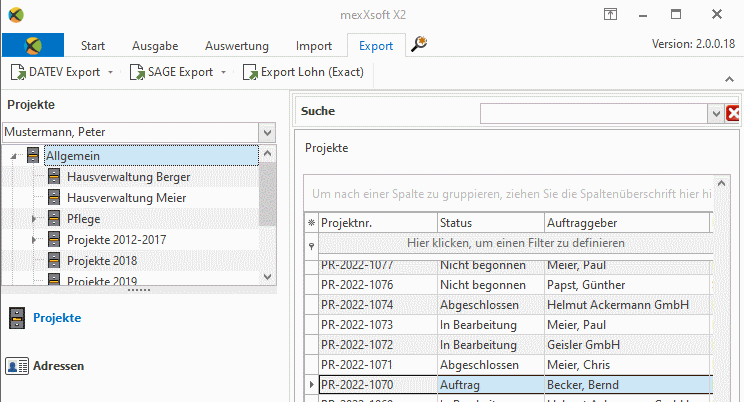
Task: Open the Projekte navigation link
Action: point(57,318)
